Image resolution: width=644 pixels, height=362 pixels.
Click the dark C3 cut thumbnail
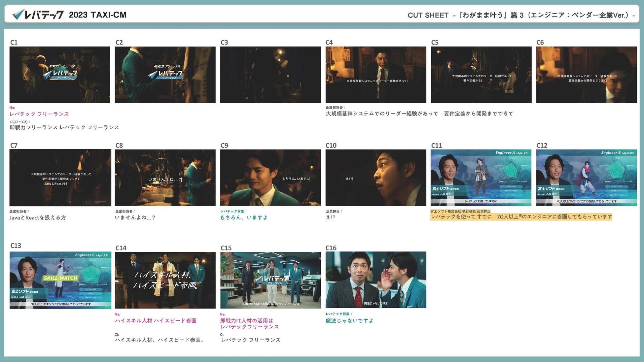270,75
